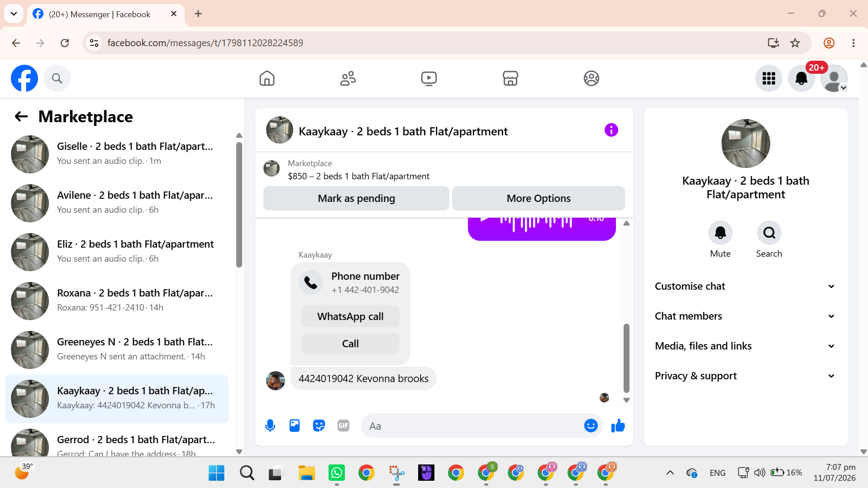
Task: Click the Call button in phone card
Action: (x=350, y=344)
